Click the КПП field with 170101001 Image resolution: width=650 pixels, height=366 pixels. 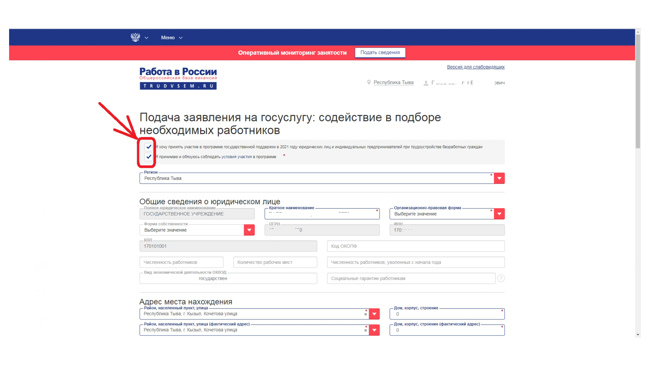228,246
